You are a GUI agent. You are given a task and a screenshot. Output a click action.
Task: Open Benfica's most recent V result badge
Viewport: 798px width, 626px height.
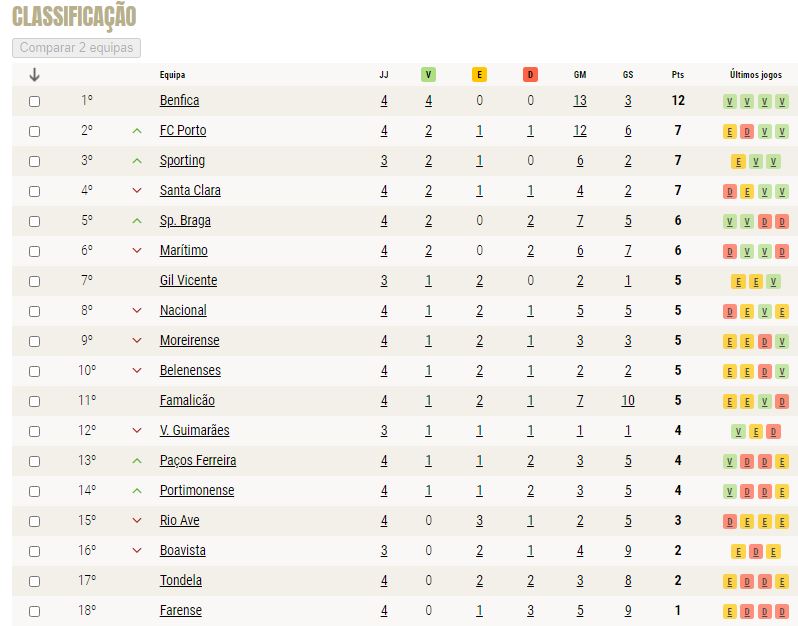tap(781, 101)
